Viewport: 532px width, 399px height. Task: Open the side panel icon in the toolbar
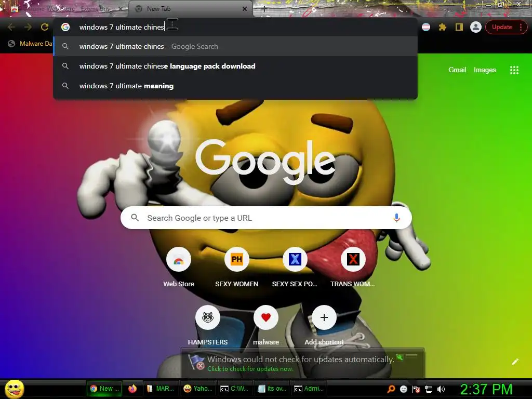coord(459,27)
